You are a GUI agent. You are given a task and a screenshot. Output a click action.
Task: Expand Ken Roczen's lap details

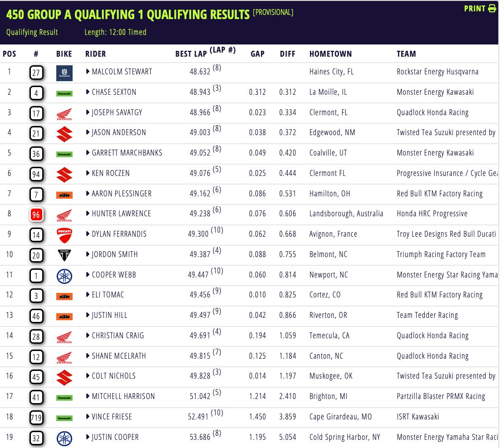point(88,173)
